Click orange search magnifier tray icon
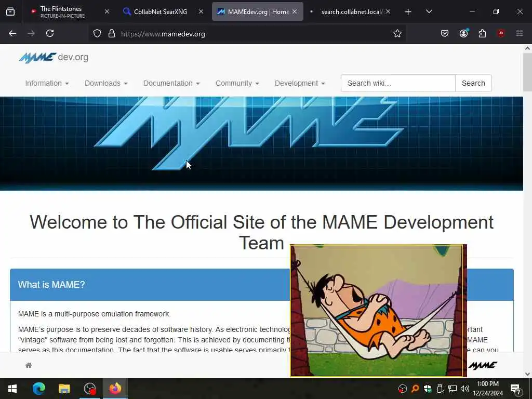The height and width of the screenshot is (399, 532). click(415, 389)
